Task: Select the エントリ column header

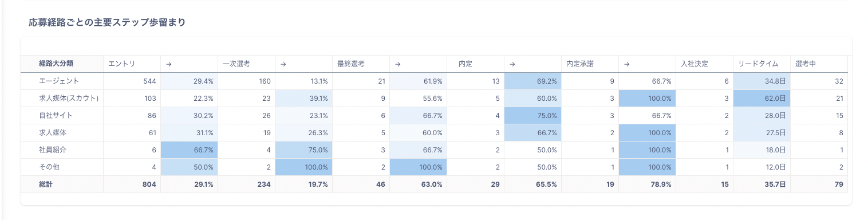Action: coord(121,64)
